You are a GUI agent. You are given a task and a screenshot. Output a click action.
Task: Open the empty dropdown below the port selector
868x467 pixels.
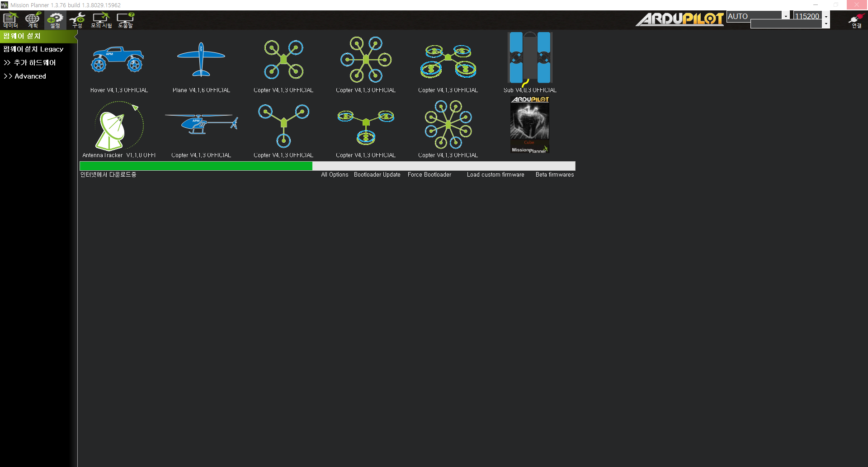pos(790,24)
